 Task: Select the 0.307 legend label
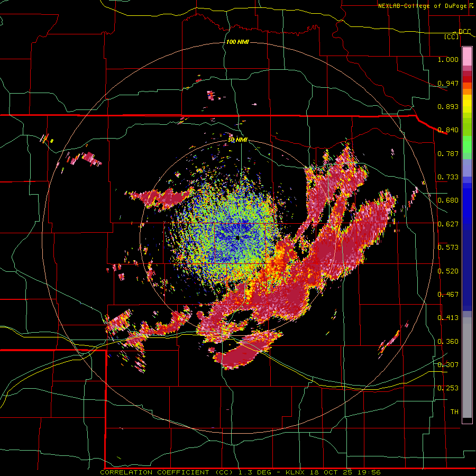(x=448, y=364)
